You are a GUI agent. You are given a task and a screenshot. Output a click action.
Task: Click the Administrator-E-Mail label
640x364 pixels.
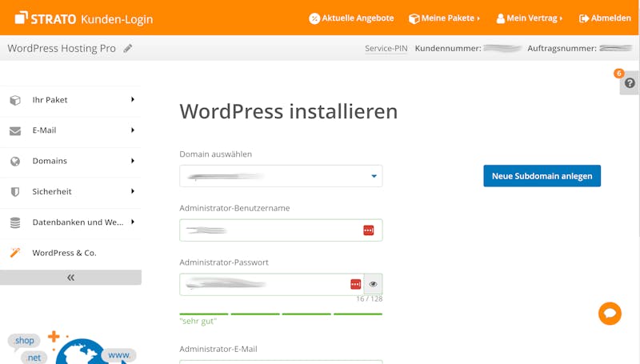tap(218, 349)
